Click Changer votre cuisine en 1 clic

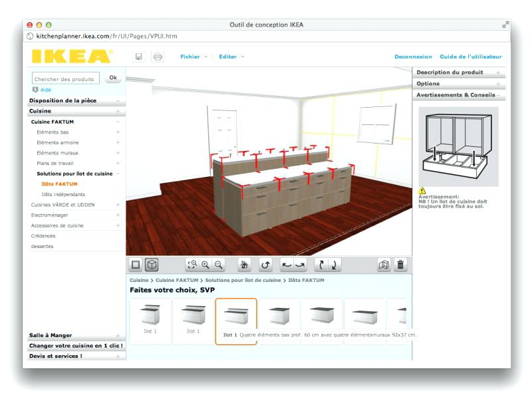76,346
